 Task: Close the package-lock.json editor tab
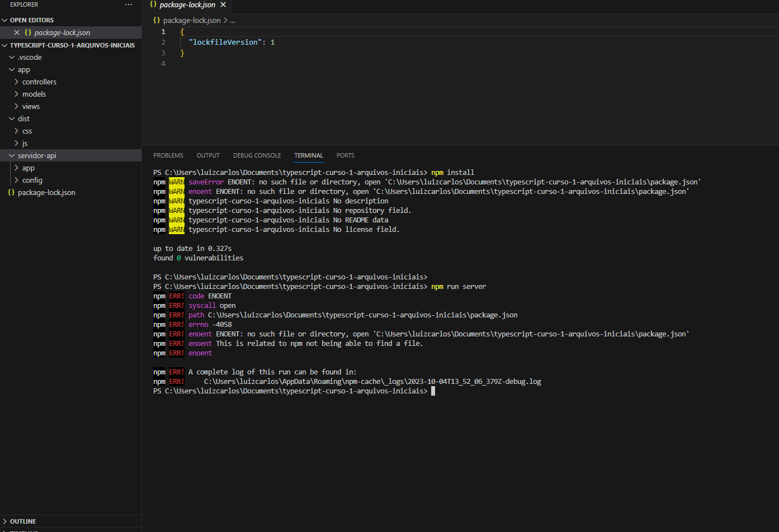pyautogui.click(x=223, y=4)
